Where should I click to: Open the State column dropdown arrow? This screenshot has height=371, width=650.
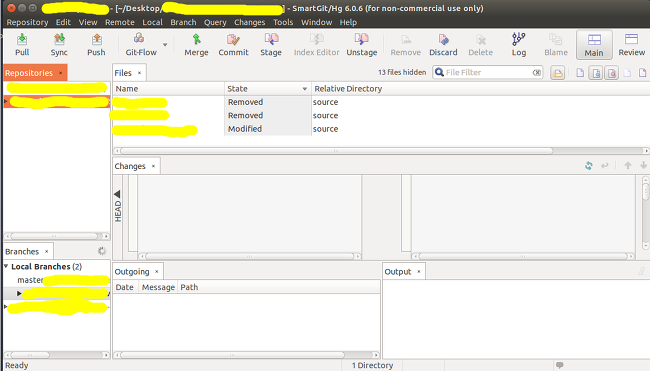click(x=305, y=89)
